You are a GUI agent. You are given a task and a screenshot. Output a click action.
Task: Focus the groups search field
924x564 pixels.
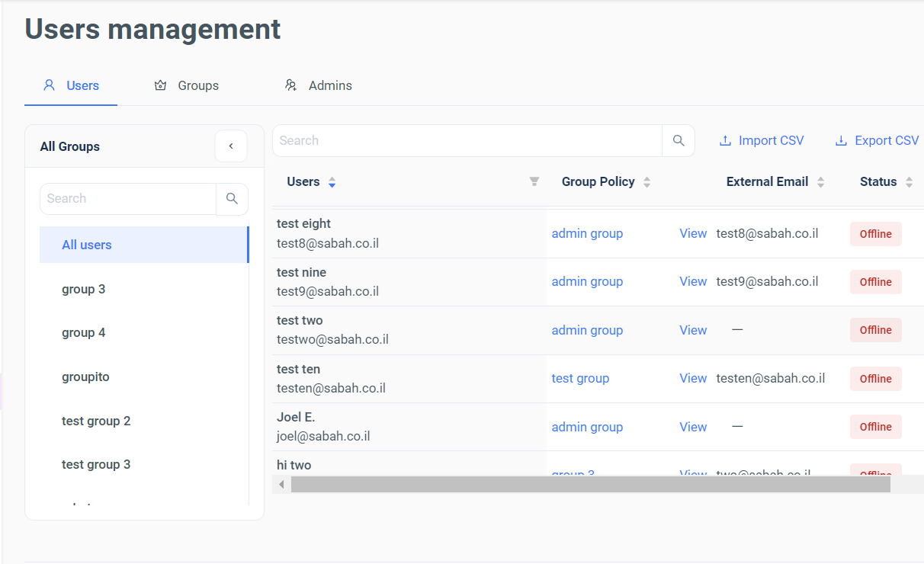(128, 199)
